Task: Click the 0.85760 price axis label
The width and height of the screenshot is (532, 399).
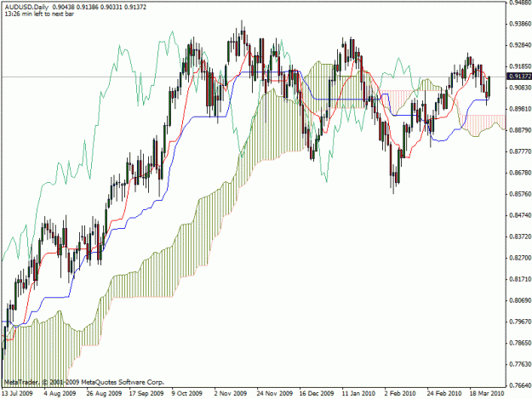Action: (x=519, y=194)
